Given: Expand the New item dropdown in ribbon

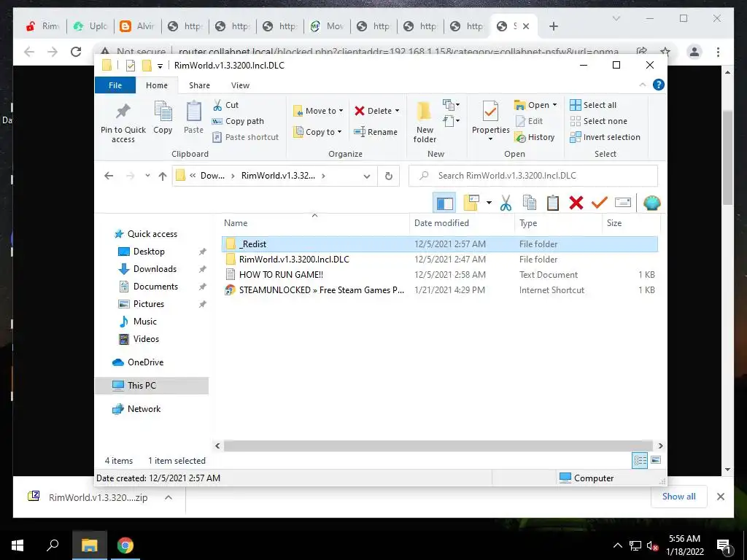Looking at the screenshot, I should click(451, 105).
